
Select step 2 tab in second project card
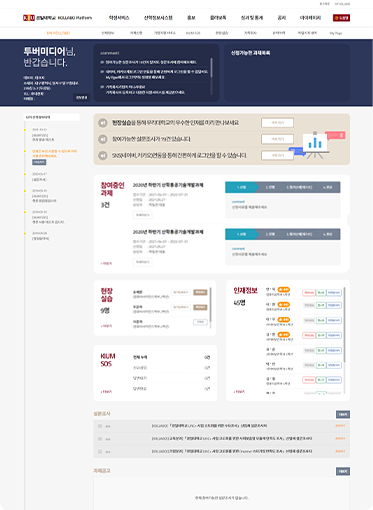click(x=270, y=234)
